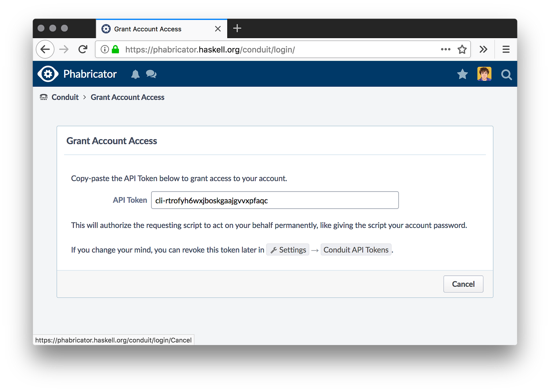Select the Grant Account Access tab
This screenshot has height=392, width=550.
(x=162, y=29)
